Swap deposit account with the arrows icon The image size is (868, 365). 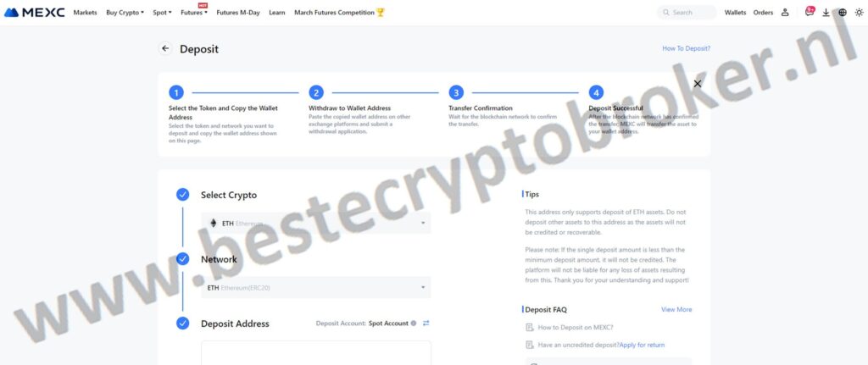coord(426,323)
